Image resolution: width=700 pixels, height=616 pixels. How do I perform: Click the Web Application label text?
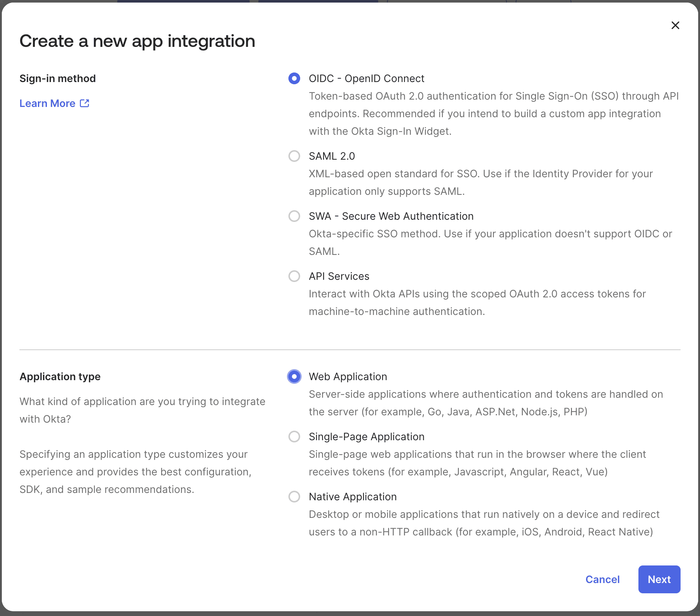click(347, 376)
